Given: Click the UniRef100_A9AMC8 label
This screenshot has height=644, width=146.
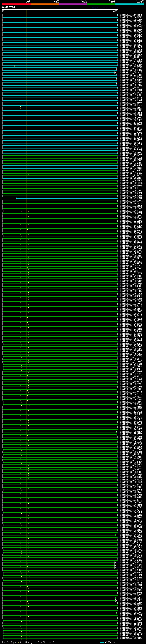Looking at the screenshot, I should 131,572.
